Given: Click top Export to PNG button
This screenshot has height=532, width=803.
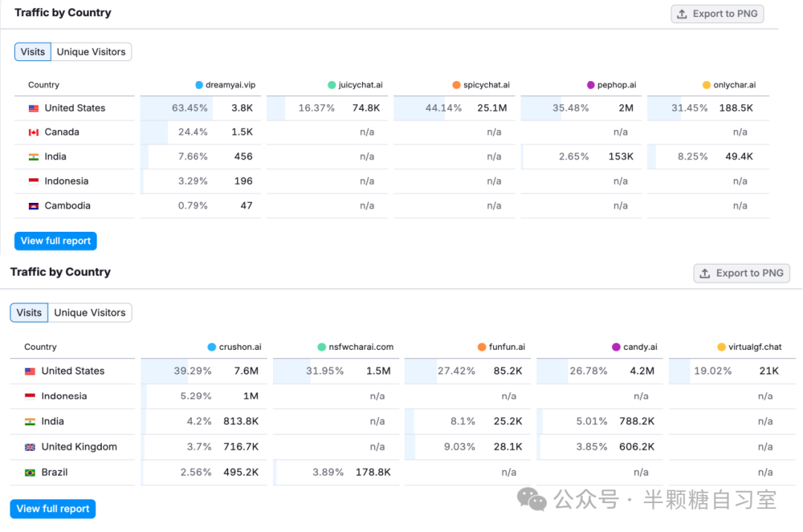Looking at the screenshot, I should click(717, 14).
